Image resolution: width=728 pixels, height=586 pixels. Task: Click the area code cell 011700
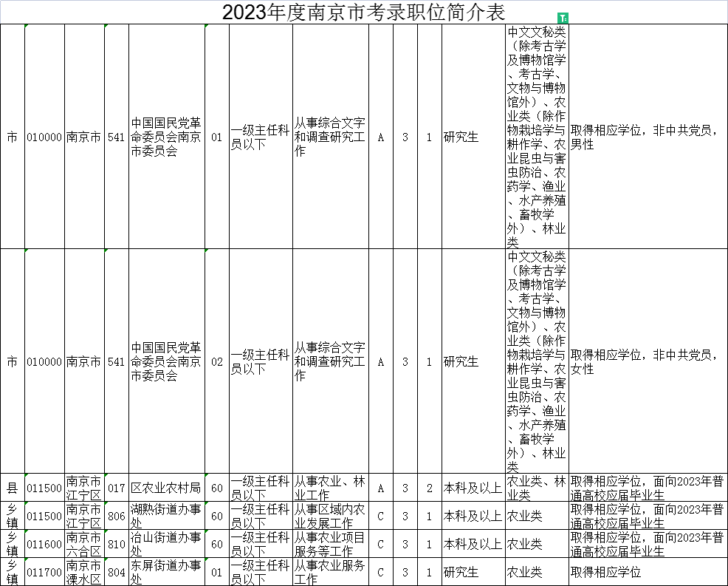pos(44,572)
